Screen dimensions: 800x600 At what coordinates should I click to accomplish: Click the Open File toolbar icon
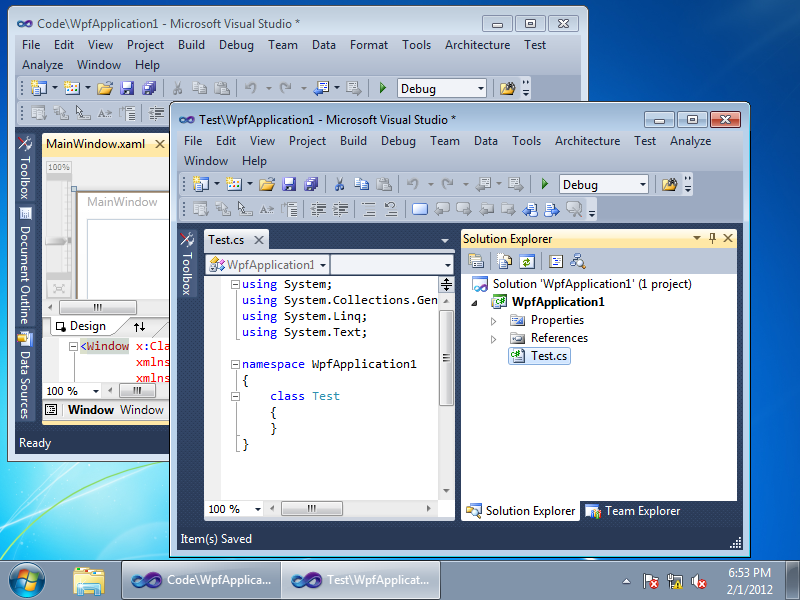(266, 184)
